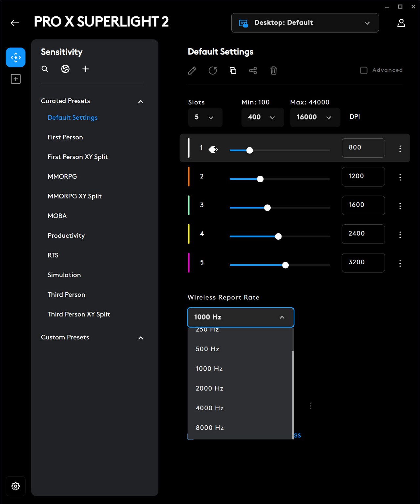Open the Min DPI 400 dropdown
Viewport: 420px width, 504px height.
click(262, 117)
